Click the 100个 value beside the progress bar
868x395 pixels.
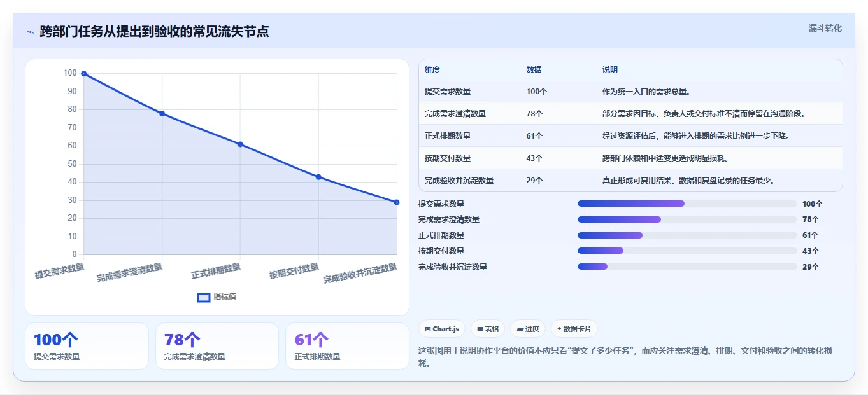click(813, 204)
